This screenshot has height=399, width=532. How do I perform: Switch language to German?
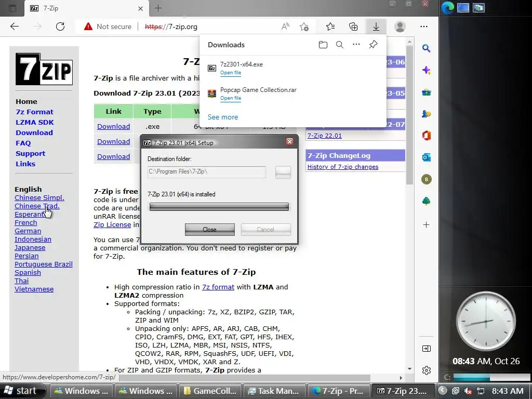tap(28, 231)
